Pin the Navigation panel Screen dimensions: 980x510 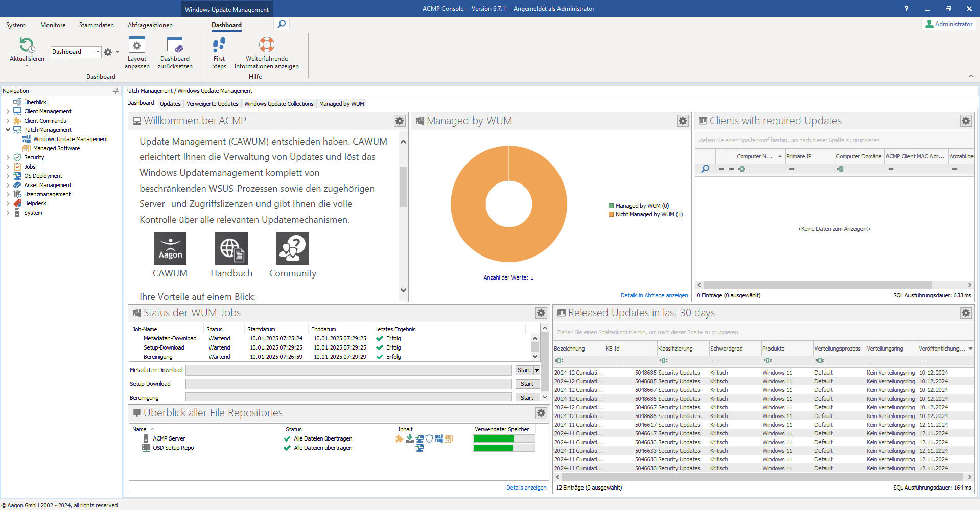(116, 91)
